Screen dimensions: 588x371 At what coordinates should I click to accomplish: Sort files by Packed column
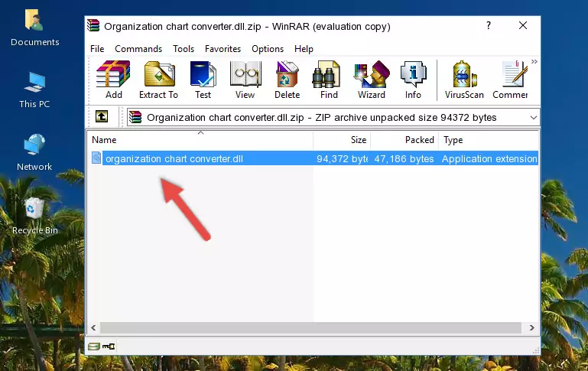point(404,140)
